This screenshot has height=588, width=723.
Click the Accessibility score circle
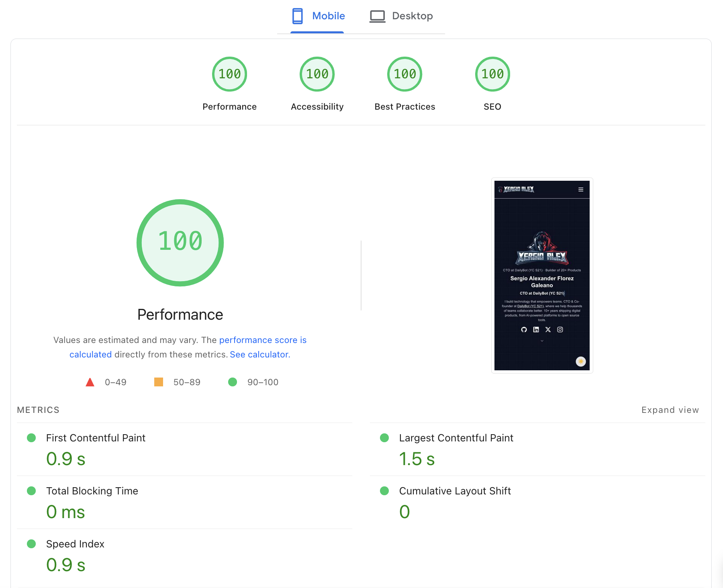pyautogui.click(x=317, y=74)
